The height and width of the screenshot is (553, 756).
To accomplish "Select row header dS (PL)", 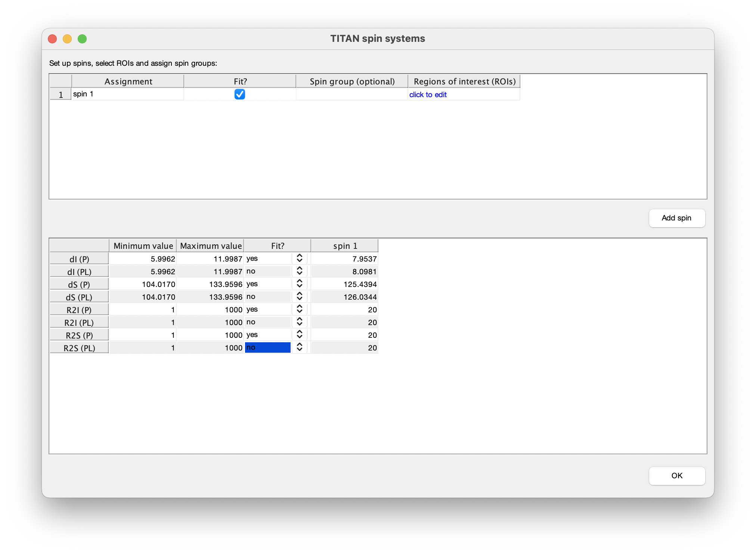I will [79, 297].
